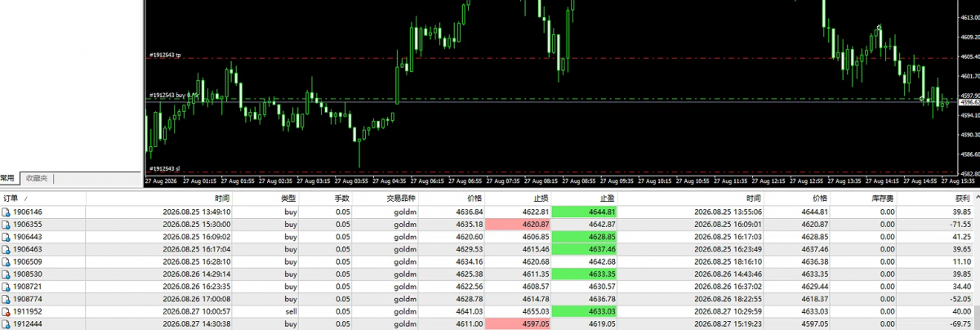The height and width of the screenshot is (330, 980).
Task: Click the order icon beside 1906443
Action: pos(7,235)
